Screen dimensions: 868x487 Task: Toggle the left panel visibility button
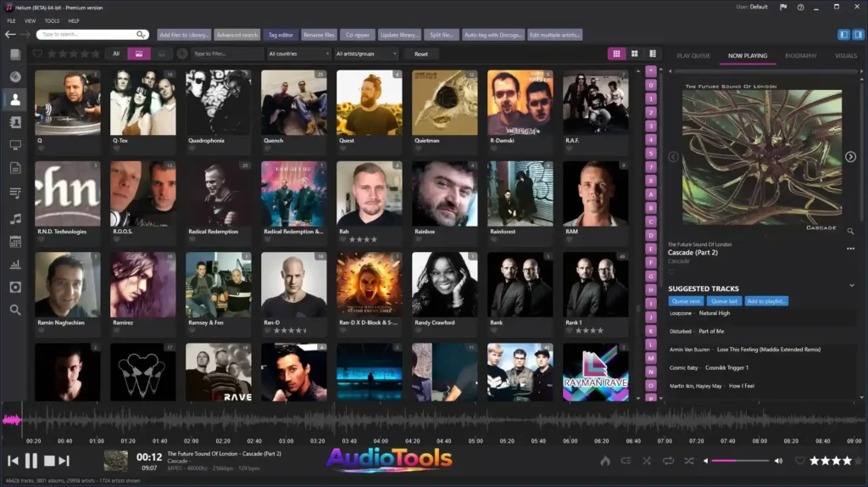pyautogui.click(x=844, y=35)
